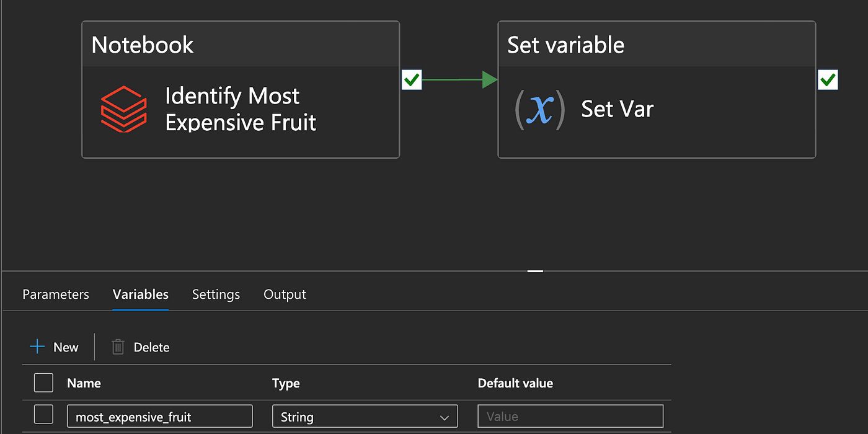The height and width of the screenshot is (434, 868).
Task: Grab the panel divider handle
Action: coord(535,271)
